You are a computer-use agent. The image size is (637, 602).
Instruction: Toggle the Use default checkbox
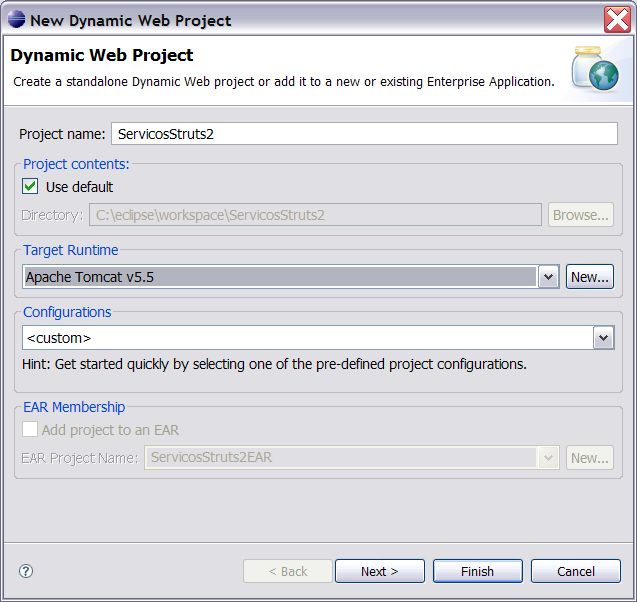[x=31, y=187]
